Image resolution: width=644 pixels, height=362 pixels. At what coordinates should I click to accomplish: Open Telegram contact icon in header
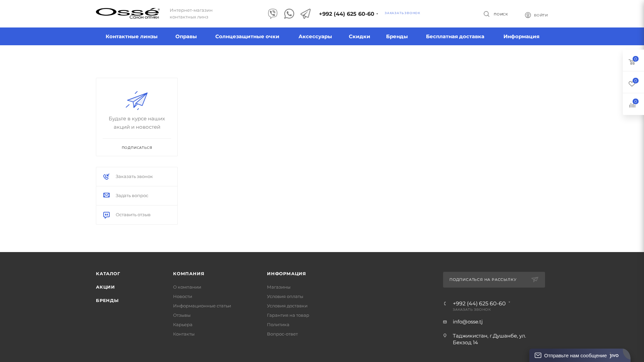[x=306, y=14]
